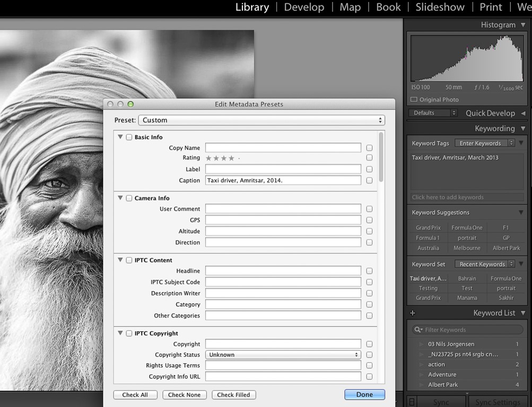Click the Keywording panel collapse triangle
This screenshot has height=407, width=532.
coord(523,129)
